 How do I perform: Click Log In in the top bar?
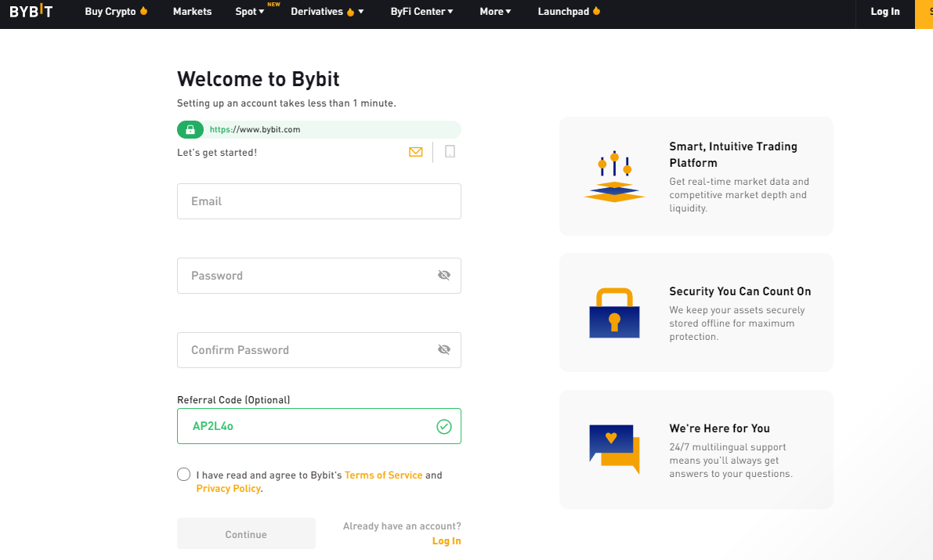884,11
